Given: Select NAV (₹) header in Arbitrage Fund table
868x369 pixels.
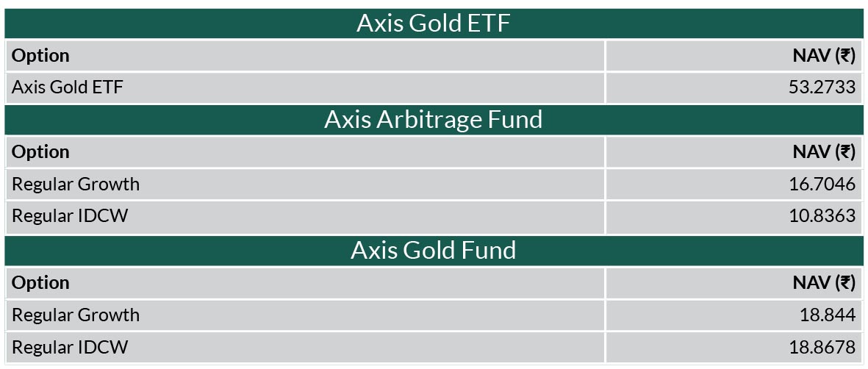Looking at the screenshot, I should (824, 152).
